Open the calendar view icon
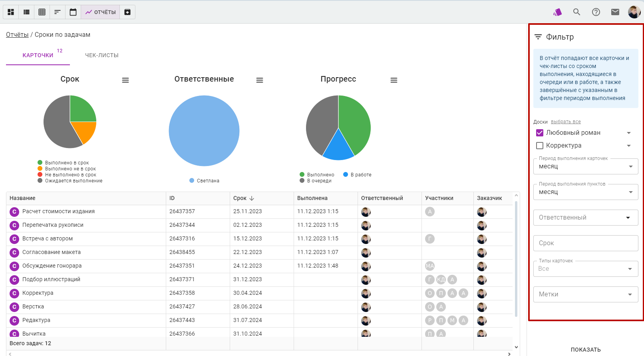The image size is (644, 356). [x=73, y=12]
